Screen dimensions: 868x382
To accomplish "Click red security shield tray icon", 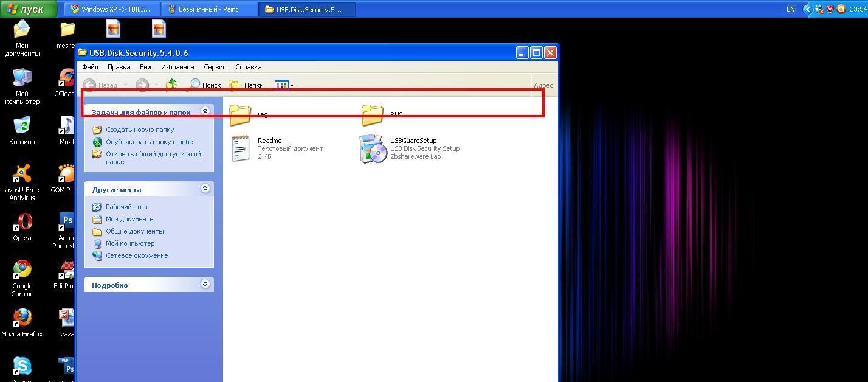I will (x=830, y=9).
